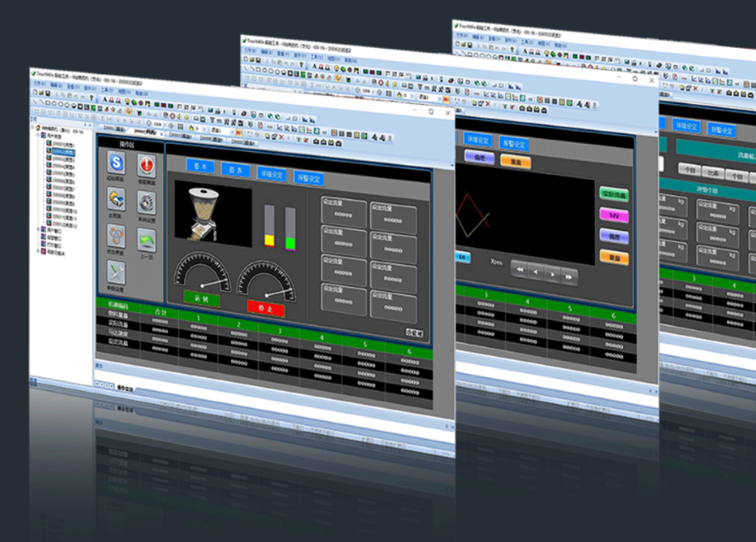This screenshot has height=542, width=756.
Task: Click the green level bar indicator
Action: pos(290,229)
